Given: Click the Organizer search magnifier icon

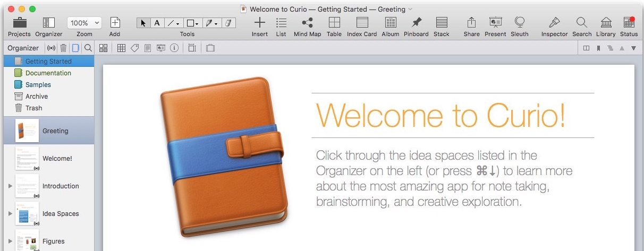Looking at the screenshot, I should [88, 48].
